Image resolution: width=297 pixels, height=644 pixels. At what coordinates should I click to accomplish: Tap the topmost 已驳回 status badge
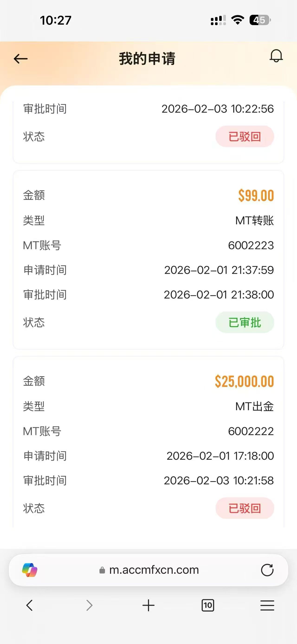pos(245,137)
